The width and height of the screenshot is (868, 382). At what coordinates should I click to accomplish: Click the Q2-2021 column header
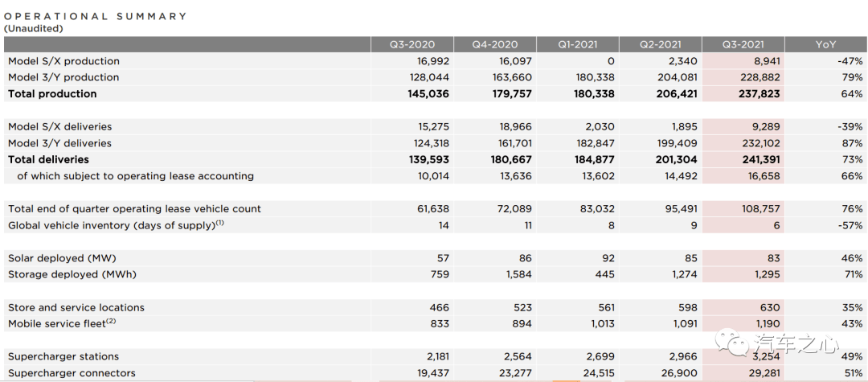(661, 45)
